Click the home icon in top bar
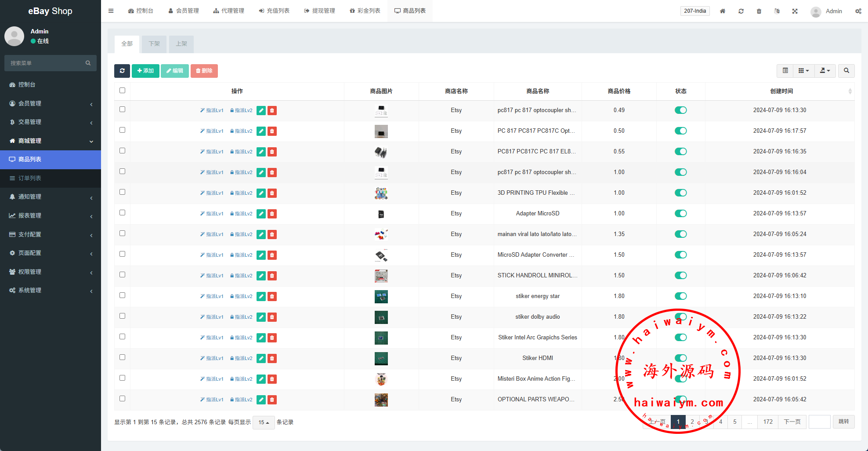Viewport: 868px width, 451px height. 722,11
